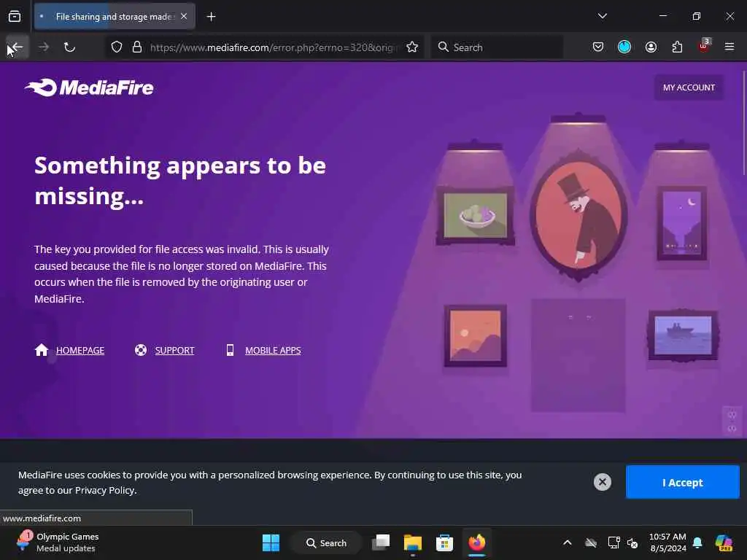This screenshot has width=747, height=560.
Task: Open Microsoft Store from the taskbar
Action: [x=444, y=542]
